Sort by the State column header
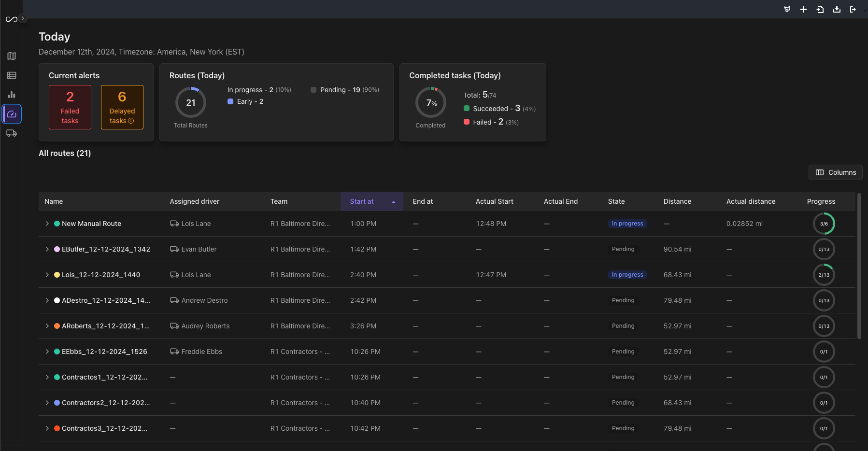Image resolution: width=868 pixels, height=451 pixels. pos(616,201)
